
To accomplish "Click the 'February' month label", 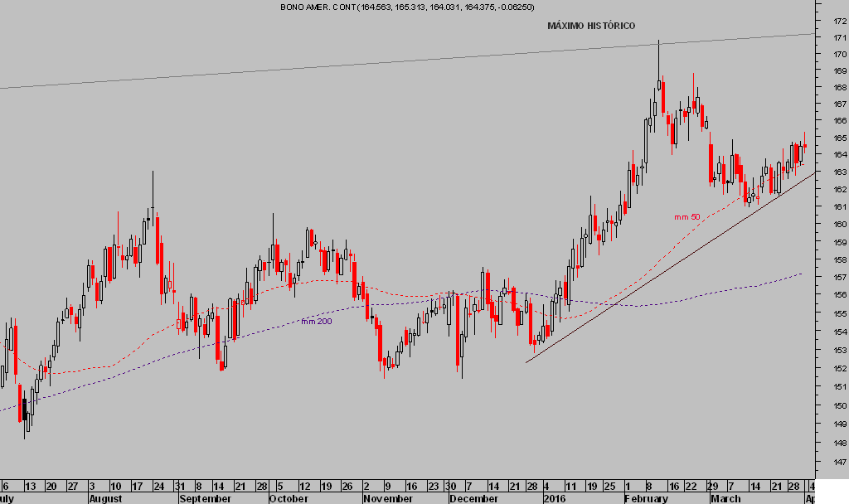I will click(646, 498).
